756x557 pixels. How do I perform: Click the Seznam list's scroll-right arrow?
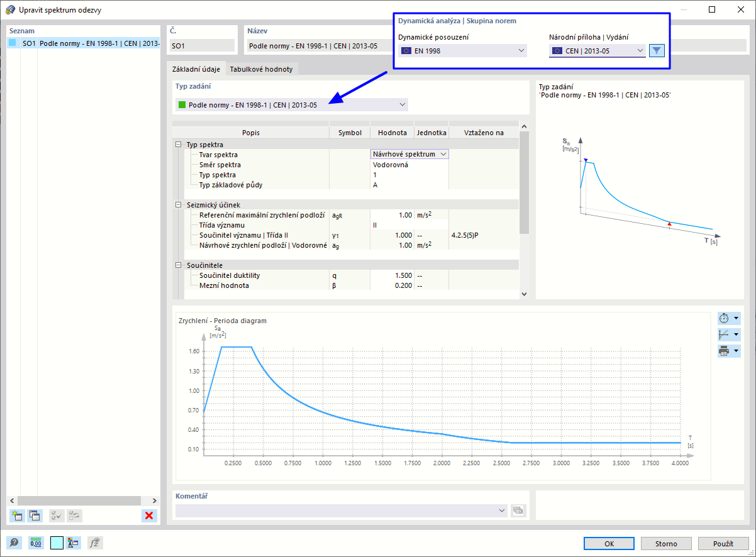pos(155,500)
